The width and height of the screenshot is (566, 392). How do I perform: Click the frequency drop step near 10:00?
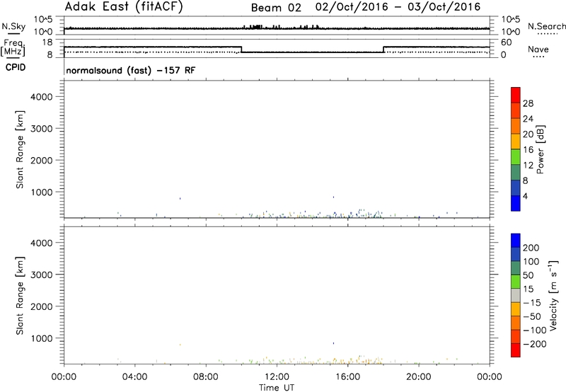tap(241, 50)
